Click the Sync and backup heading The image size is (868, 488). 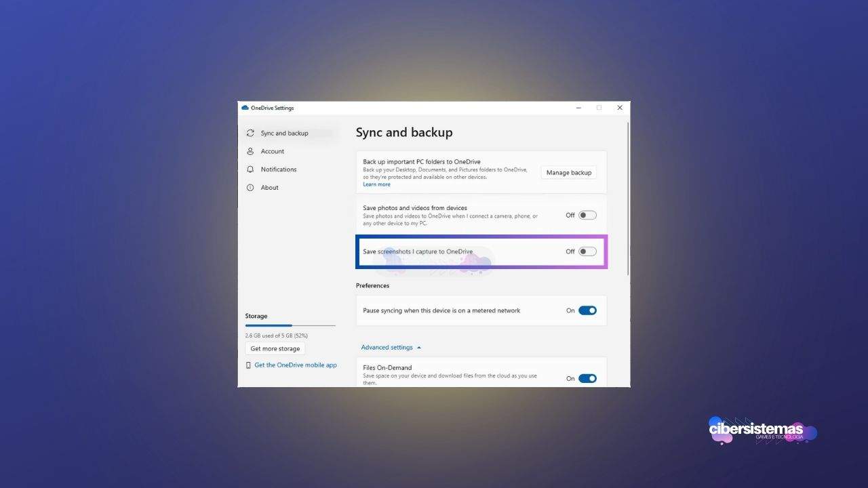coord(404,133)
